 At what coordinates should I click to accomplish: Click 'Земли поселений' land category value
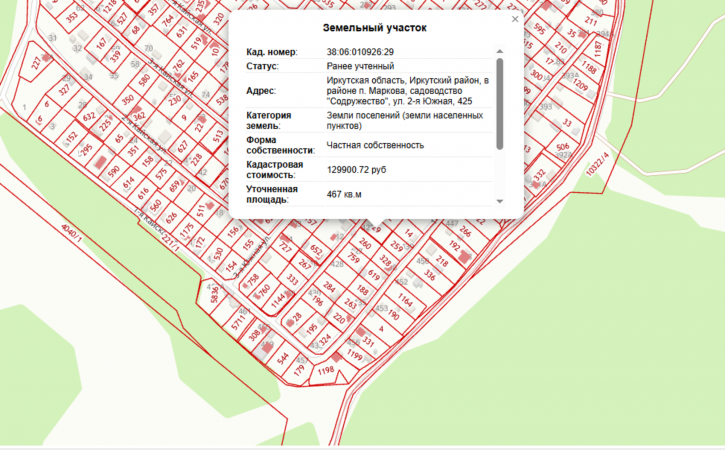coord(405,120)
